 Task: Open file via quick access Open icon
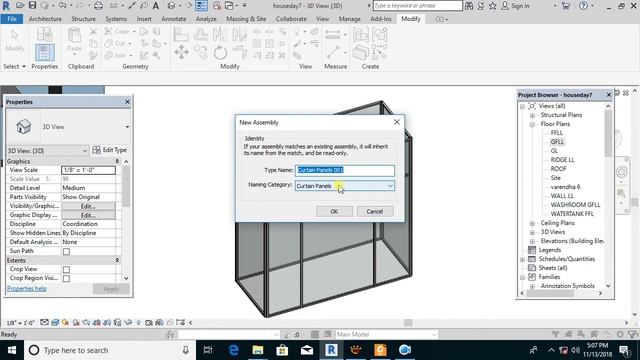coord(20,6)
